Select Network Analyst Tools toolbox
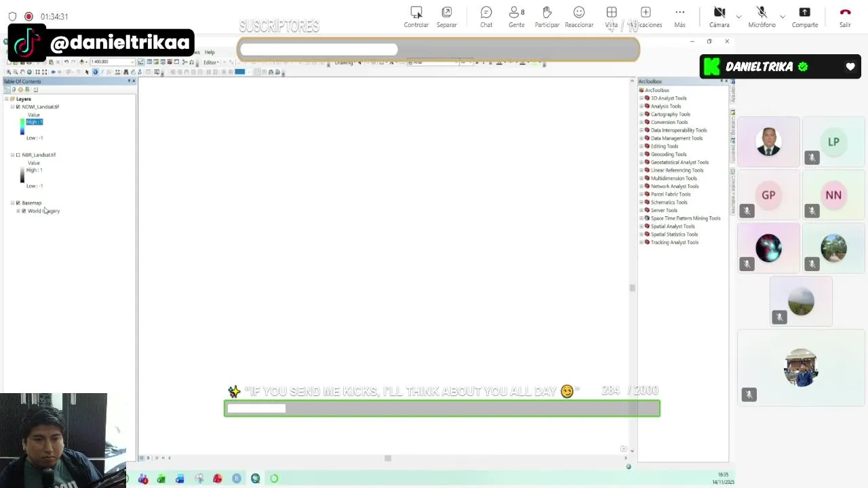 pyautogui.click(x=675, y=186)
